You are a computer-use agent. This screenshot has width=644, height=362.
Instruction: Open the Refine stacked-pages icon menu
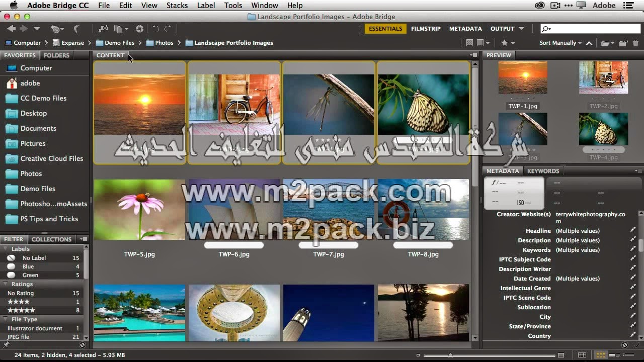[121, 29]
